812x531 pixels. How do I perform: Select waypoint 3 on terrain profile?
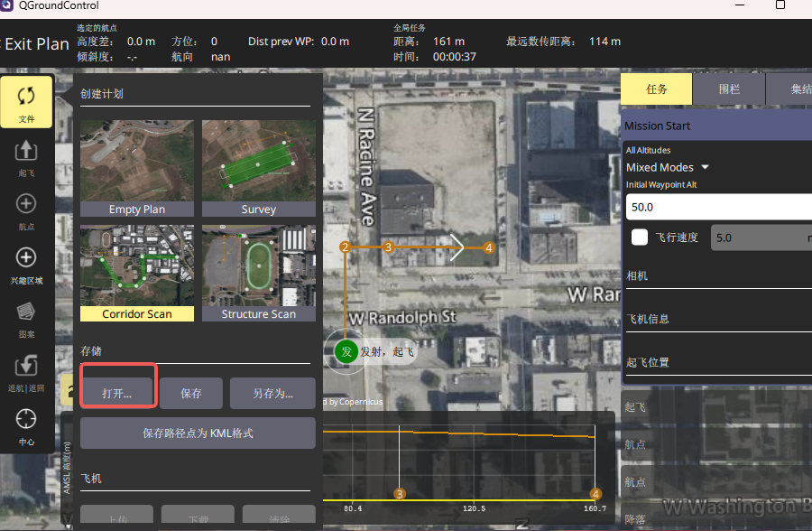[x=400, y=494]
